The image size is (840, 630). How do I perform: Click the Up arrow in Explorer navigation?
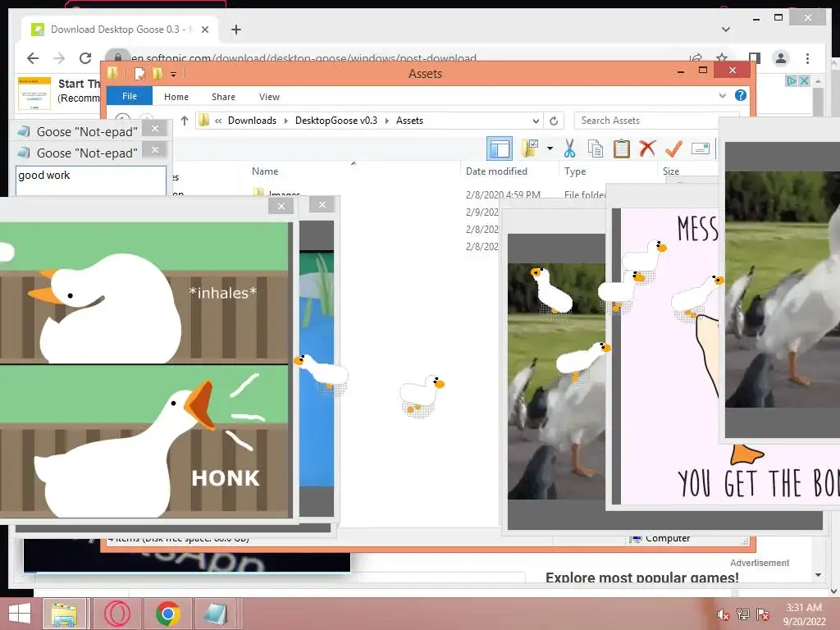tap(185, 121)
